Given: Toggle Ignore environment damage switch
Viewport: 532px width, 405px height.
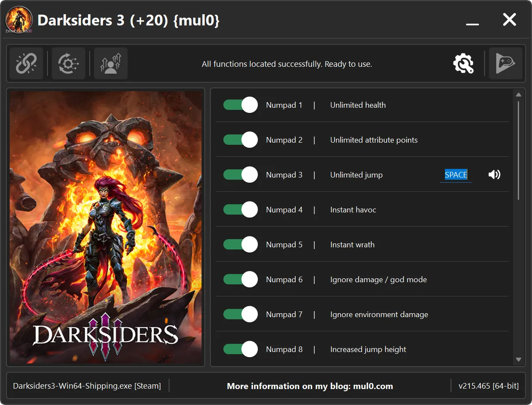Looking at the screenshot, I should point(241,314).
